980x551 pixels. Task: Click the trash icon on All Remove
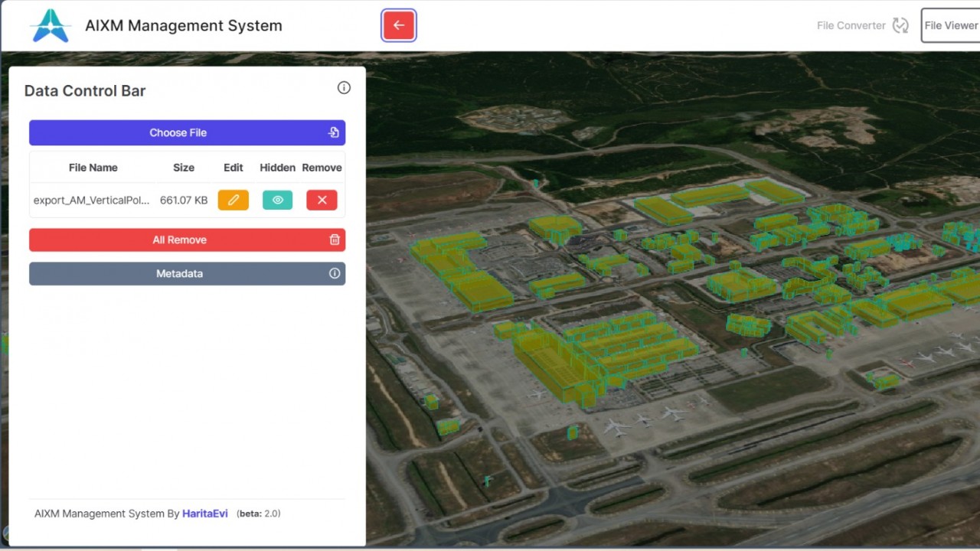(335, 240)
